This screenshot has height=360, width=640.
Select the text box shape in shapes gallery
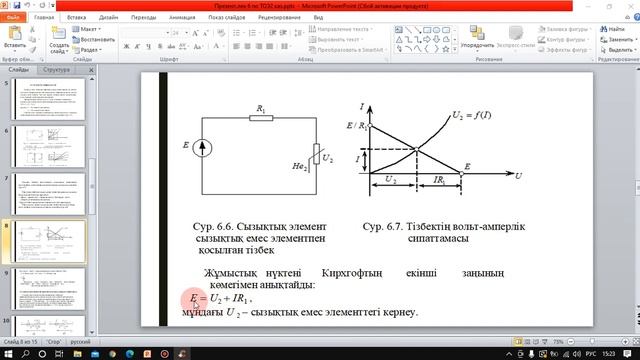click(399, 30)
